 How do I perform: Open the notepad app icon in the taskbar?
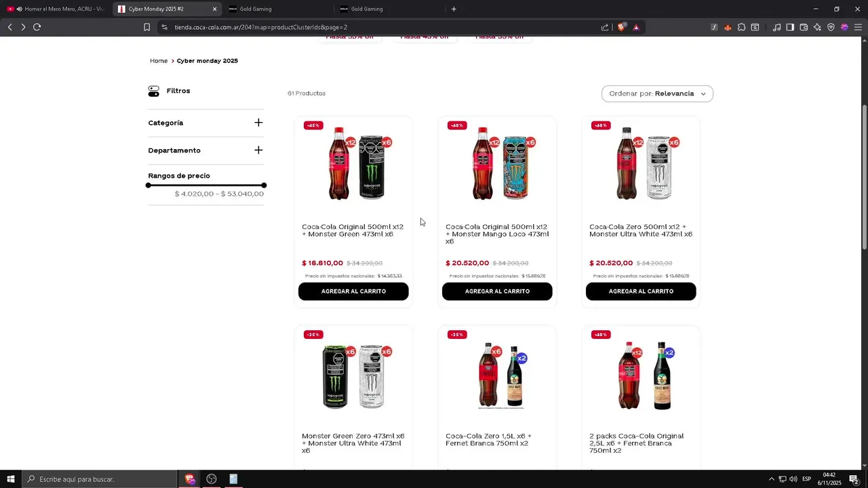click(233, 479)
